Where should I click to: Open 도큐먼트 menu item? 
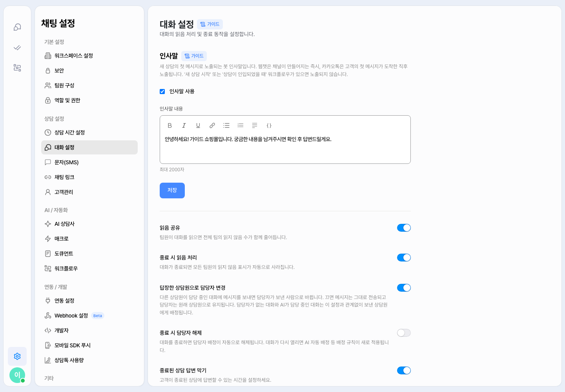pos(89,254)
